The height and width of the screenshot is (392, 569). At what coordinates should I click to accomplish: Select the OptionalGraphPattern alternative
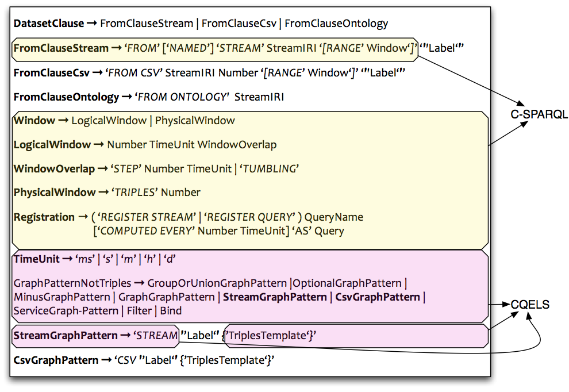(x=348, y=283)
